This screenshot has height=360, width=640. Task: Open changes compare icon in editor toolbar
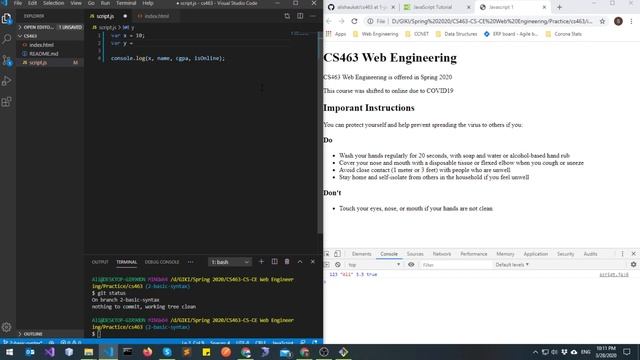(x=287, y=16)
